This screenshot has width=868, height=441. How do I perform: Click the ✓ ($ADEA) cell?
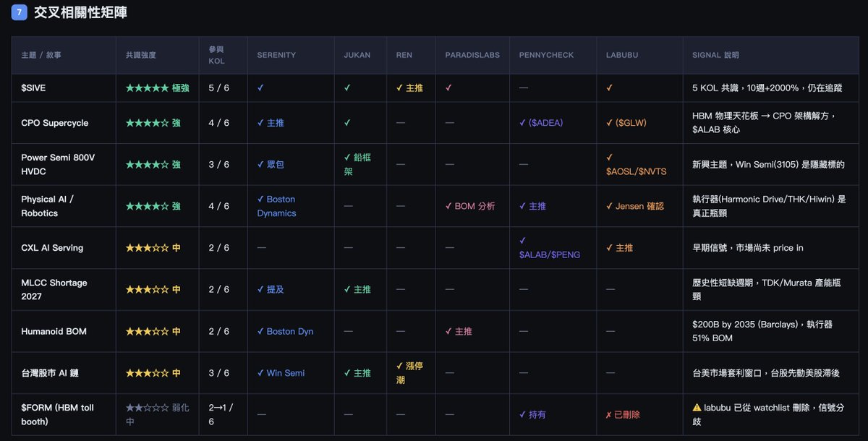(x=542, y=123)
